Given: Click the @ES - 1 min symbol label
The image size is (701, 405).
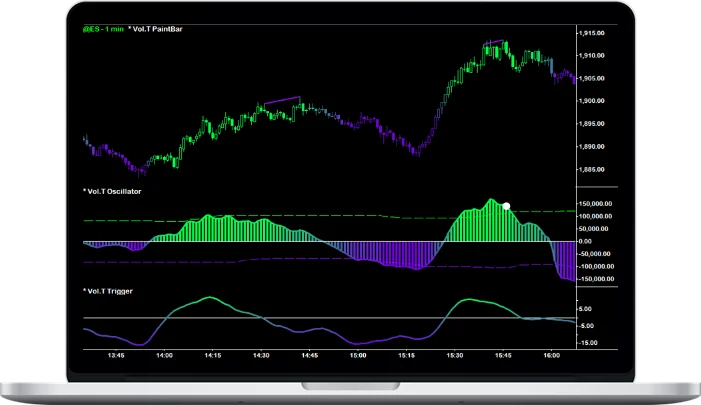Looking at the screenshot, I should [x=103, y=29].
